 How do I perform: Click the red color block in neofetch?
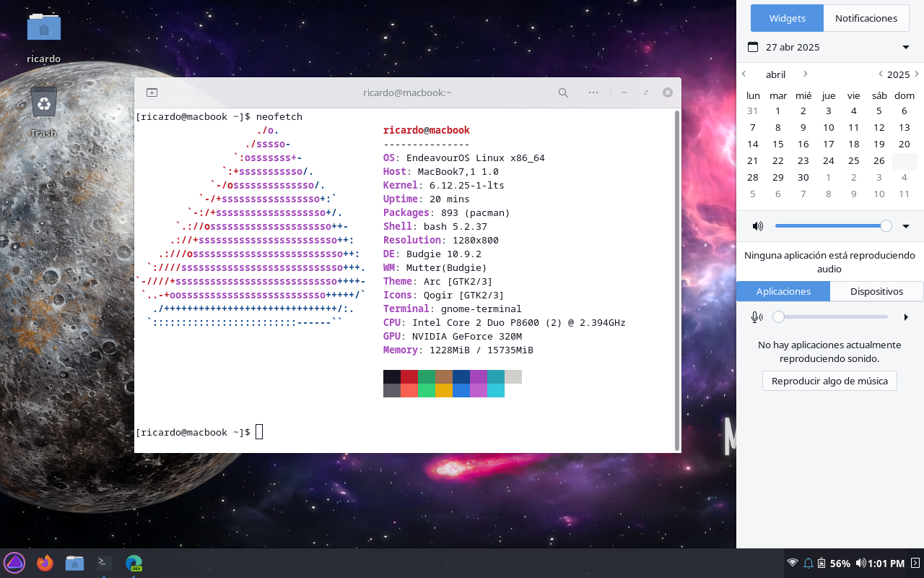(x=409, y=376)
